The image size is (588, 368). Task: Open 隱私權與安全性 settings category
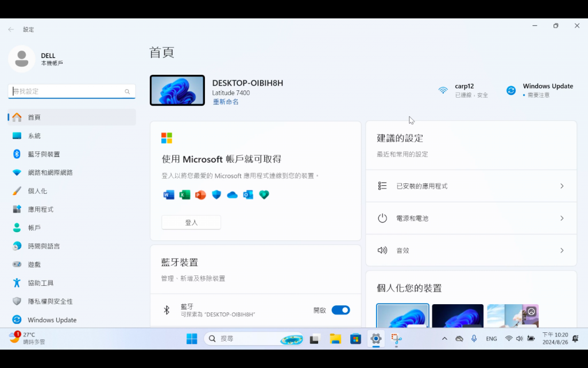point(72,301)
